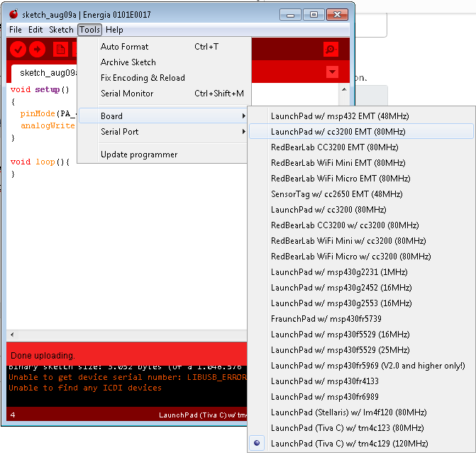Open the tab menu dropdown arrow
476x455 pixels.
coord(333,72)
